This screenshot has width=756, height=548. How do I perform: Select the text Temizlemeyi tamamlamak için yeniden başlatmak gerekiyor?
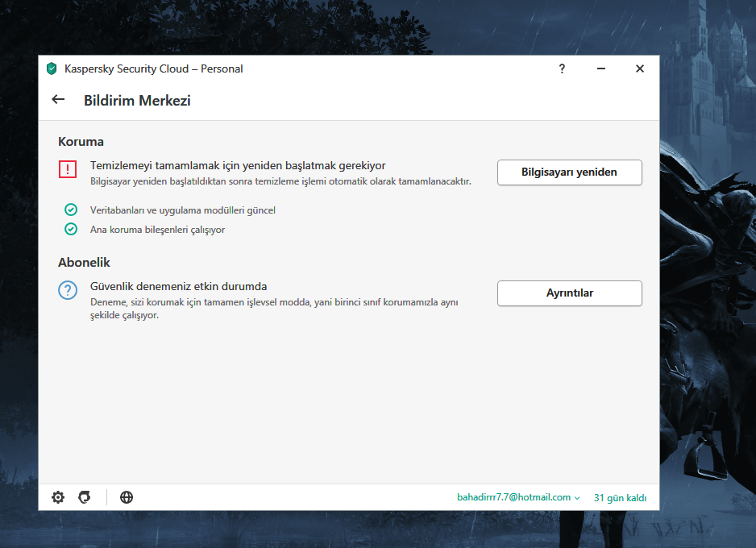(238, 166)
